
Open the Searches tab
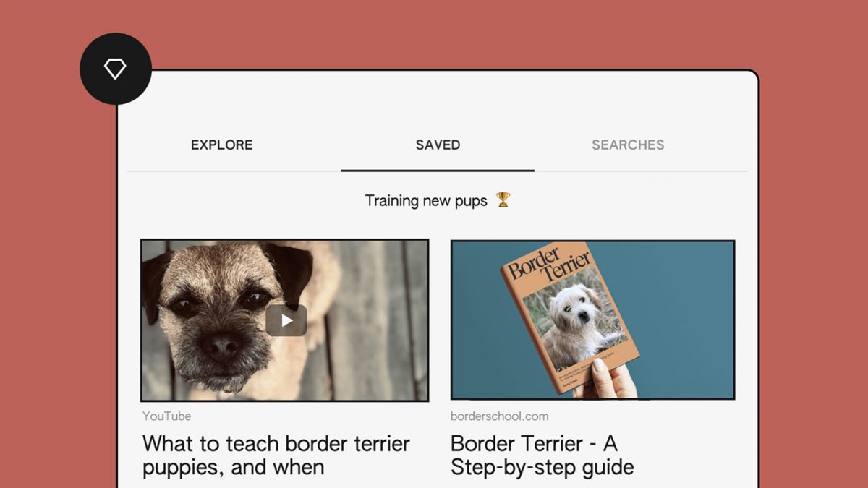click(x=628, y=145)
